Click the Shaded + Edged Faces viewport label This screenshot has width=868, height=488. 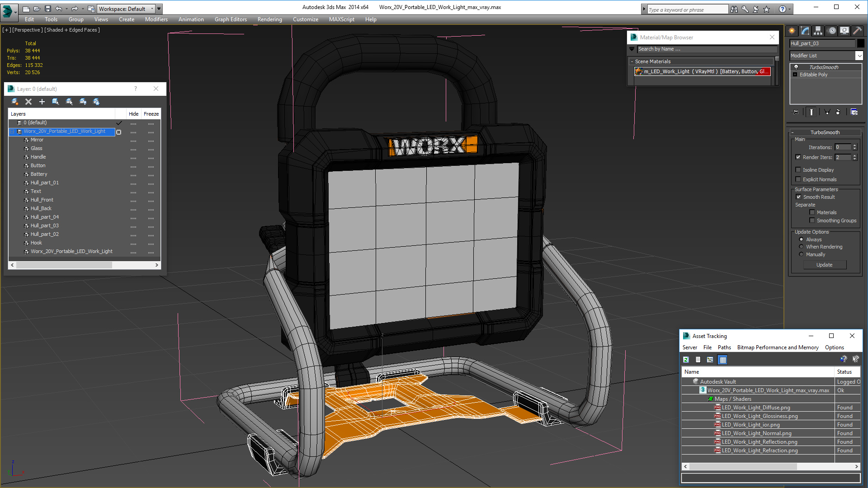coord(72,30)
